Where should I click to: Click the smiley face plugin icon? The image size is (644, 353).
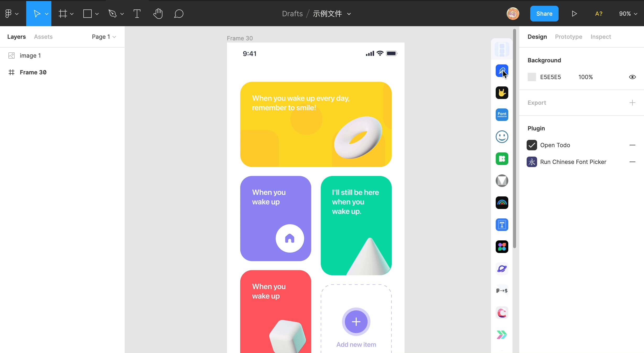point(502,137)
